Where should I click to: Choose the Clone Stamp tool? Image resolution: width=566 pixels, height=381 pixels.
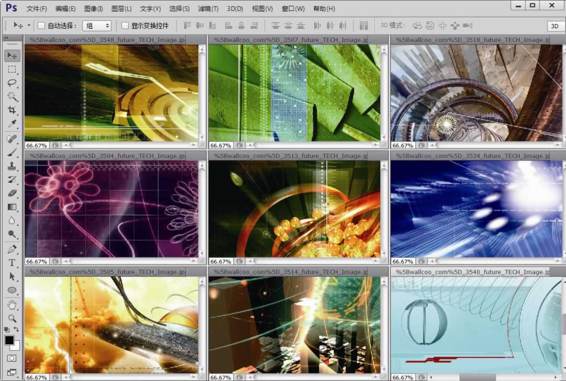click(12, 166)
